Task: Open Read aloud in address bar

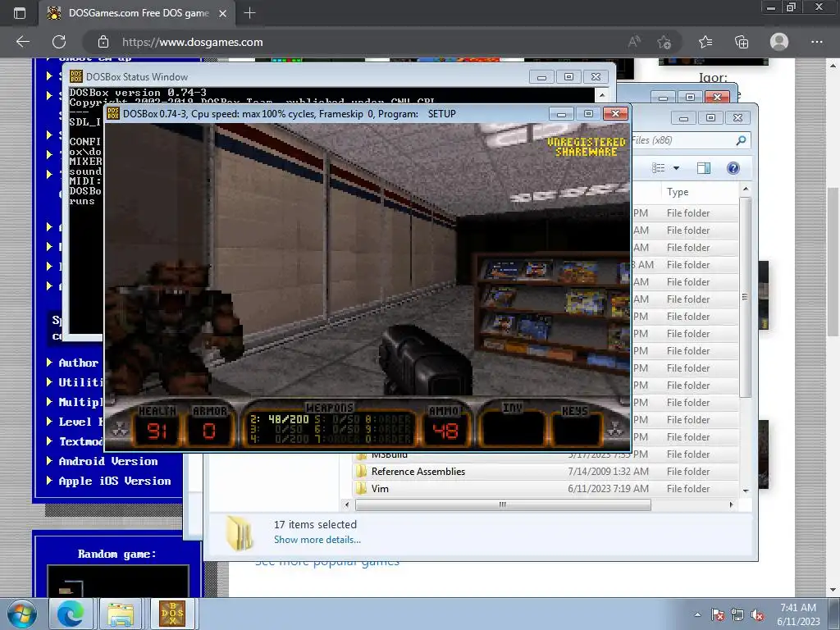Action: tap(634, 42)
